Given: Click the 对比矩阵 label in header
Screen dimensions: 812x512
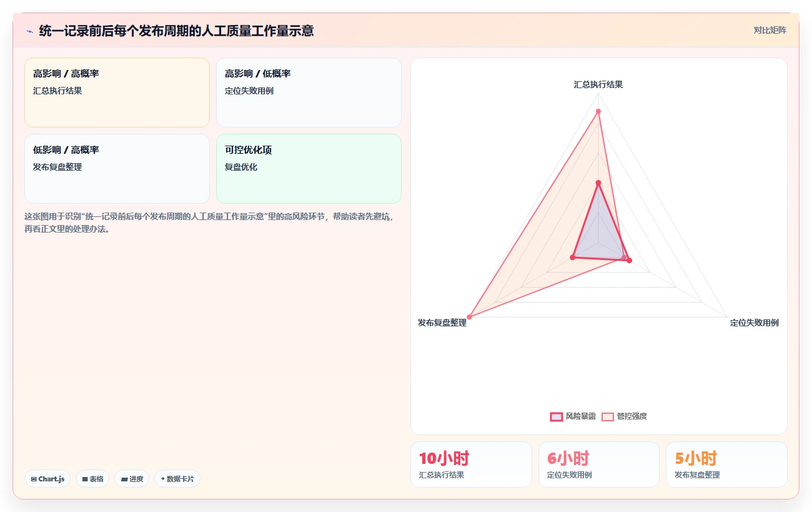Looking at the screenshot, I should tap(770, 30).
